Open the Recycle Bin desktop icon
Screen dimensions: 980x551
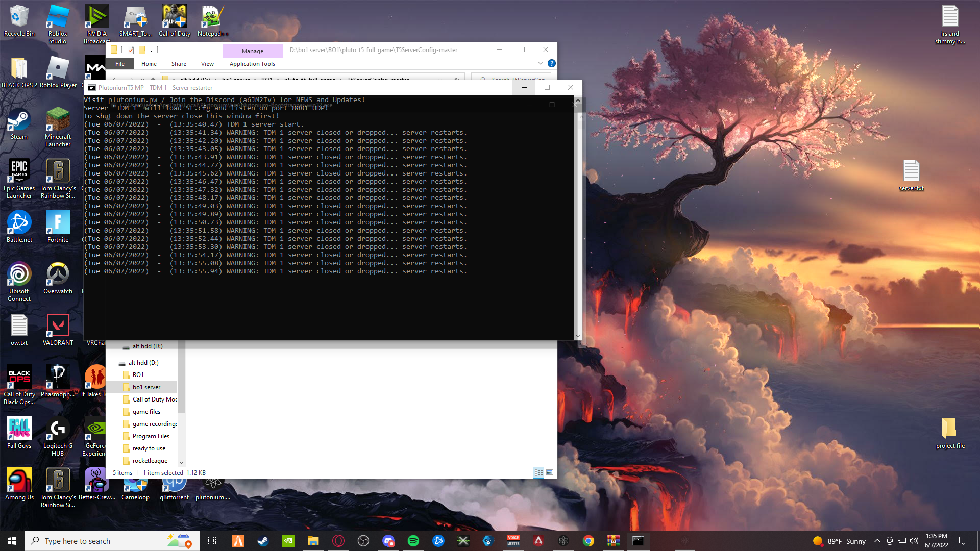pyautogui.click(x=19, y=21)
